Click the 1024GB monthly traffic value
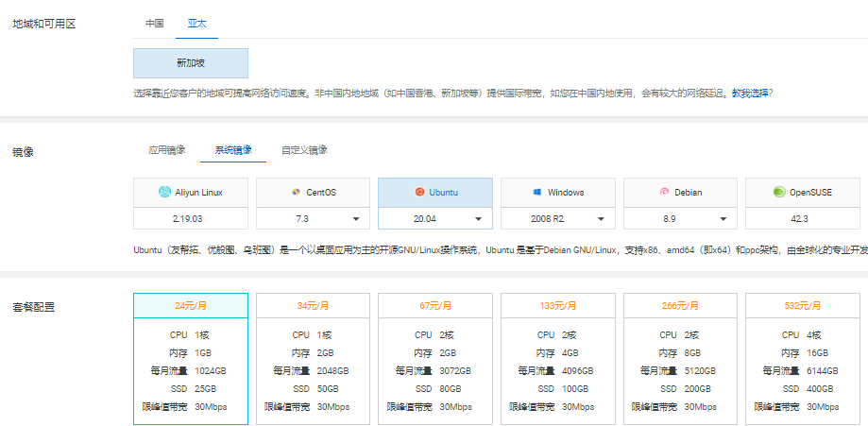The height and width of the screenshot is (426, 868). click(x=211, y=370)
